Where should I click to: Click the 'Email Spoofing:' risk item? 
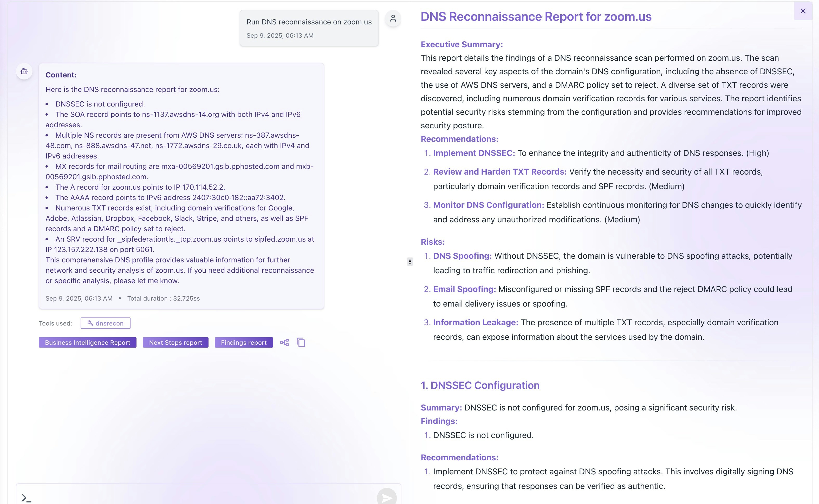click(464, 289)
